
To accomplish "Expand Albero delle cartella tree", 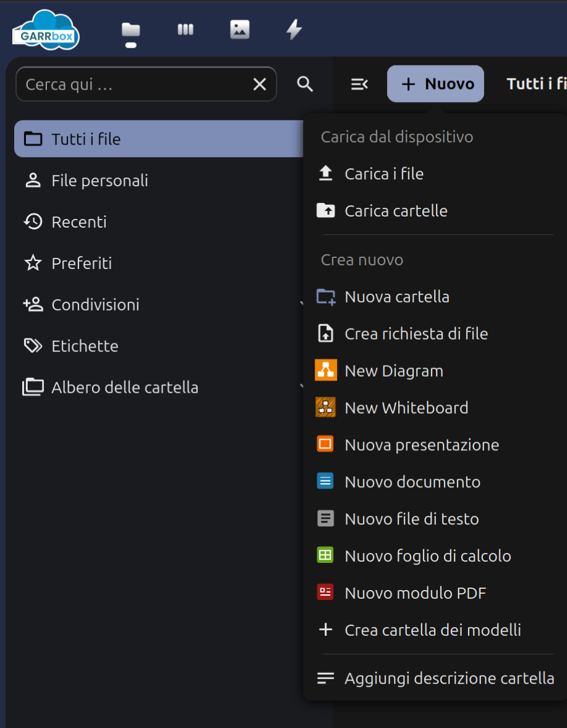I will pos(301,387).
